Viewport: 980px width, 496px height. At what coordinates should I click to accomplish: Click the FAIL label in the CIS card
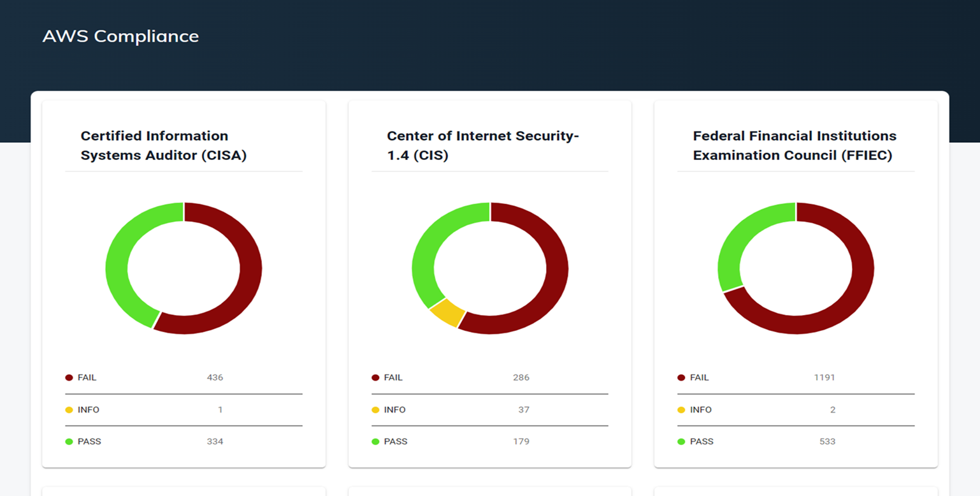pos(393,377)
